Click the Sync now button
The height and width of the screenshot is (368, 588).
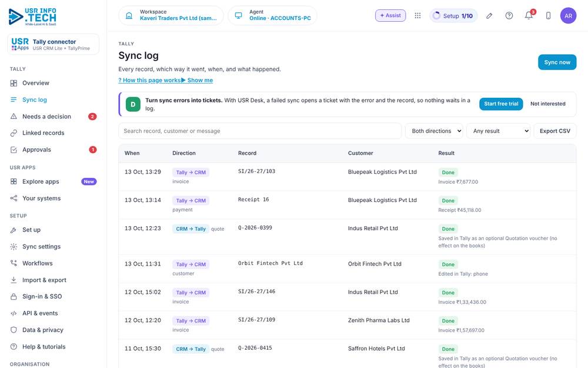(x=557, y=62)
